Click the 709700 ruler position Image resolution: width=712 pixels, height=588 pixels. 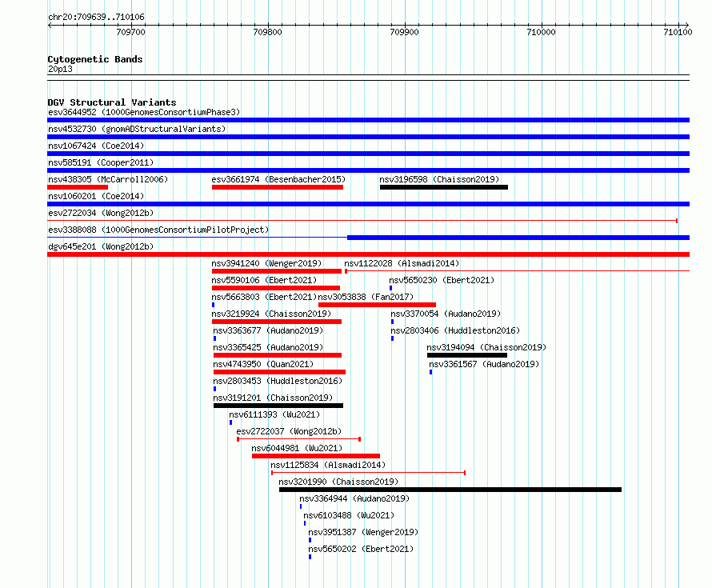[130, 32]
